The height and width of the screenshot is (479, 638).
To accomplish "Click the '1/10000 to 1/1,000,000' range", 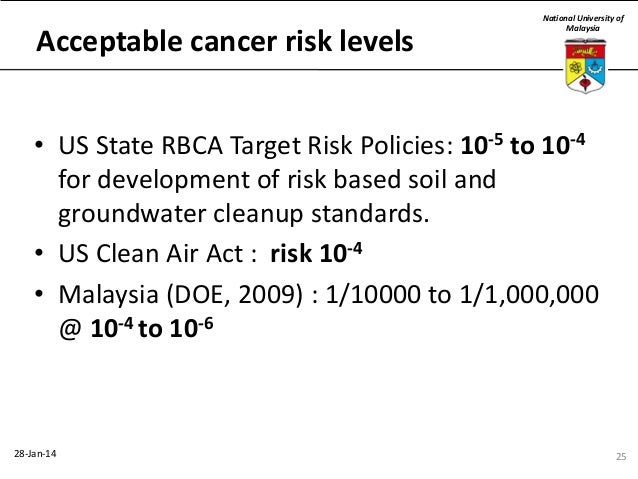I will [x=462, y=294].
